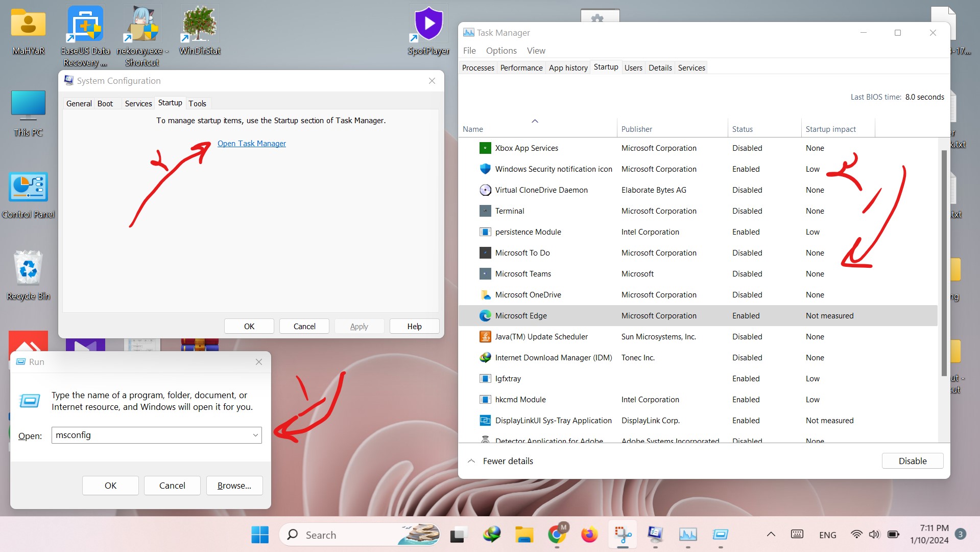Select the SpotPlayer desktop shortcut
Viewport: 980px width, 552px height.
click(x=428, y=31)
